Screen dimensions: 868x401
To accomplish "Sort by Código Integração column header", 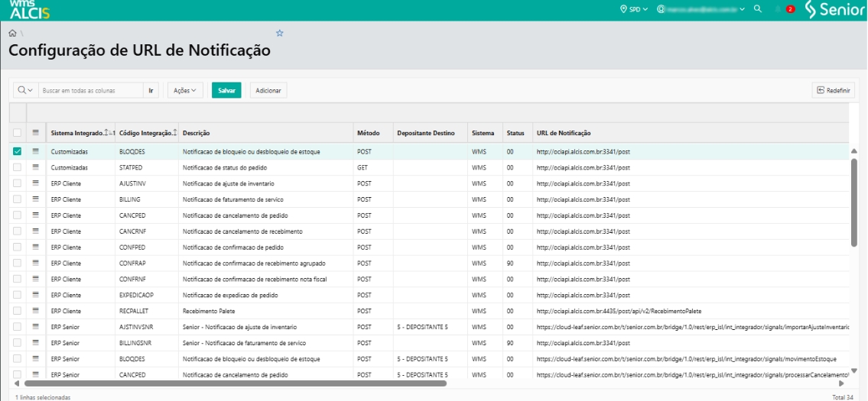I will tap(146, 133).
